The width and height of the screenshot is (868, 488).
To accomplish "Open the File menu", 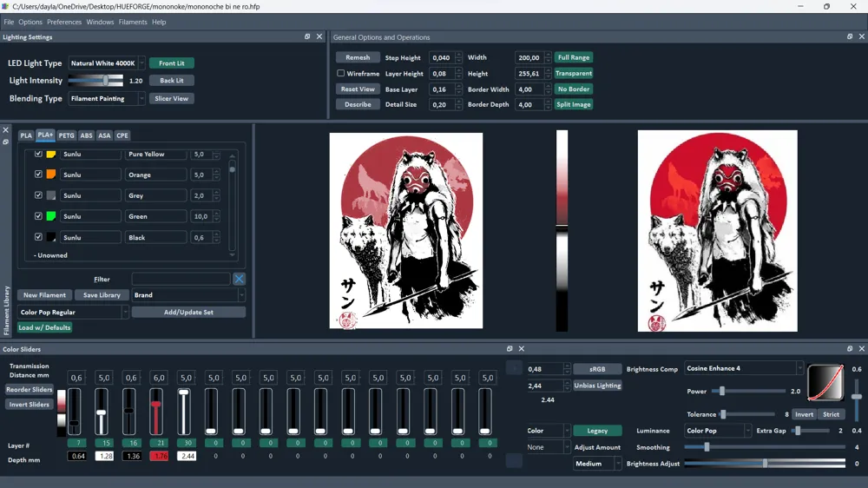I will point(9,23).
